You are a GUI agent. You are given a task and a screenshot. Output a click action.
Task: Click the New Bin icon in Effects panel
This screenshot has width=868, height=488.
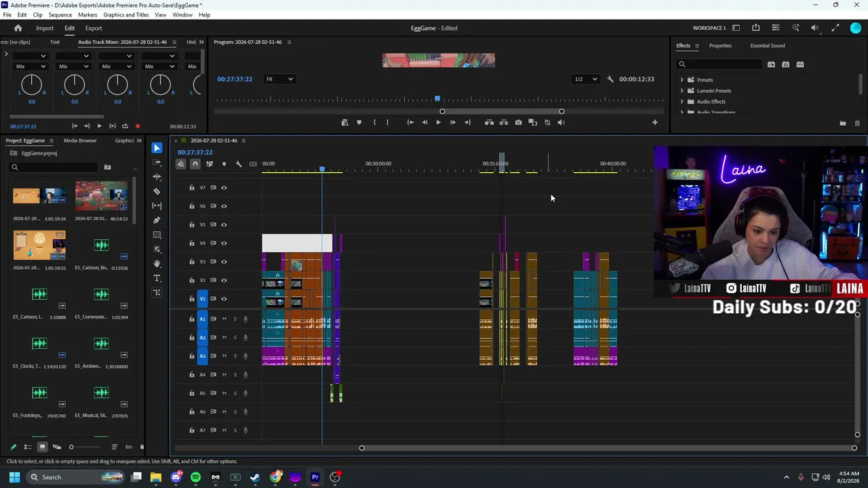pyautogui.click(x=842, y=123)
